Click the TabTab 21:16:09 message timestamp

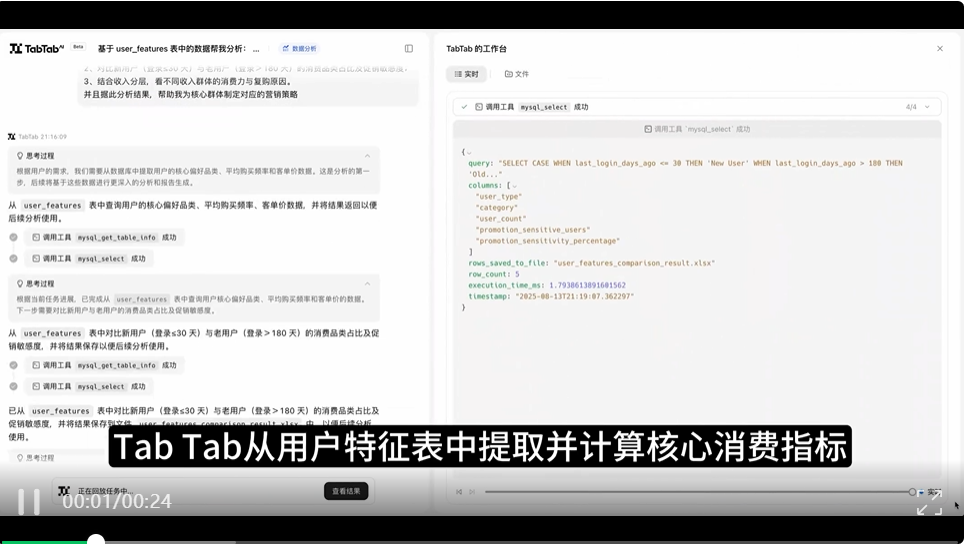click(42, 136)
